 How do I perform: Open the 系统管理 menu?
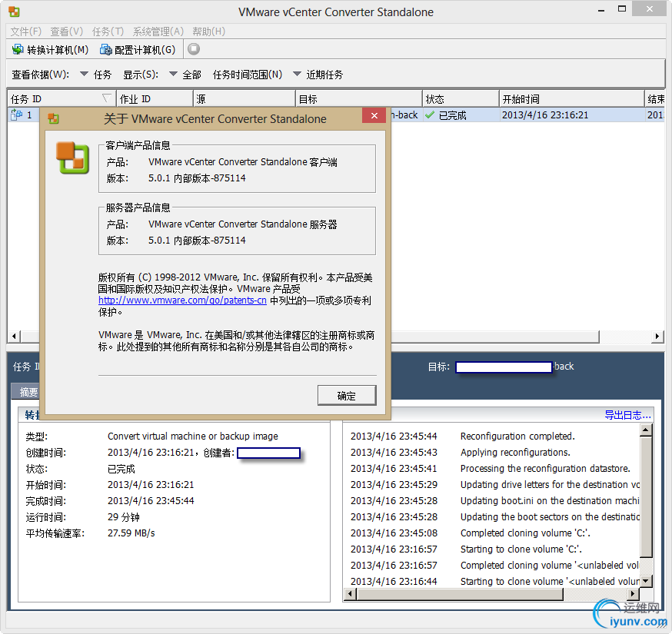click(x=157, y=32)
